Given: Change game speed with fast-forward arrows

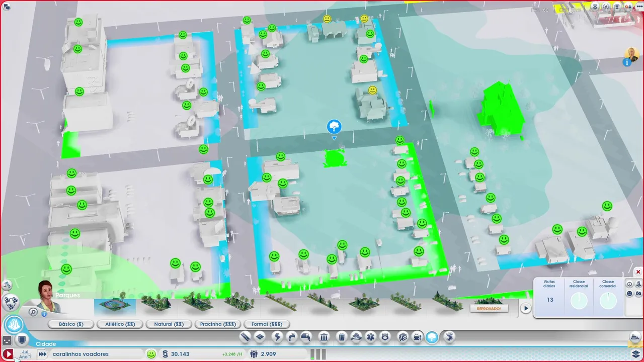Looking at the screenshot, I should click(x=43, y=354).
